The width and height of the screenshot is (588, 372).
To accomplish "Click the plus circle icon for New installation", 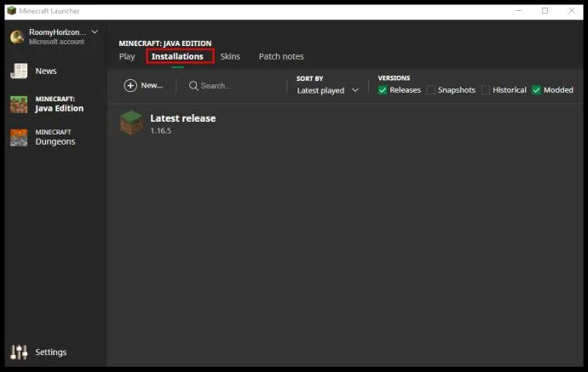I will 130,85.
